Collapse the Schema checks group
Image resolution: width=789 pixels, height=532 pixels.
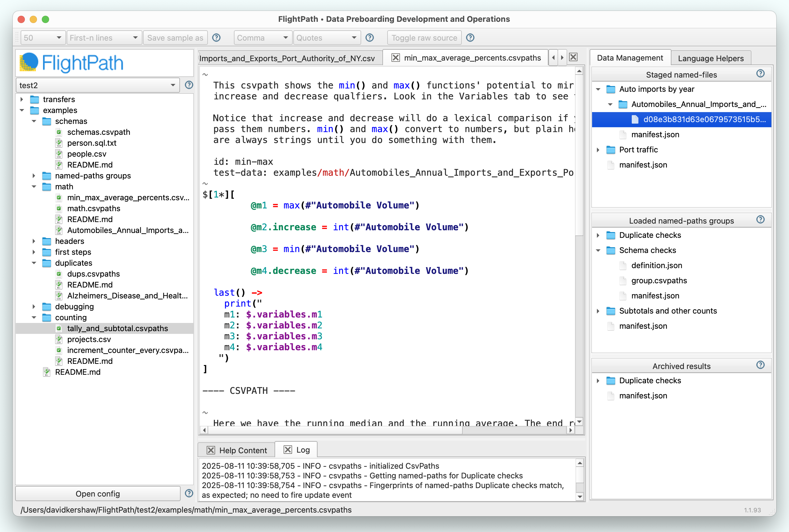(x=598, y=250)
